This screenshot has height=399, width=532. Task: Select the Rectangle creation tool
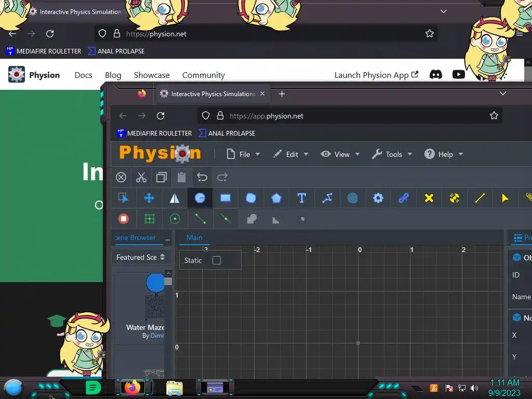pos(225,198)
